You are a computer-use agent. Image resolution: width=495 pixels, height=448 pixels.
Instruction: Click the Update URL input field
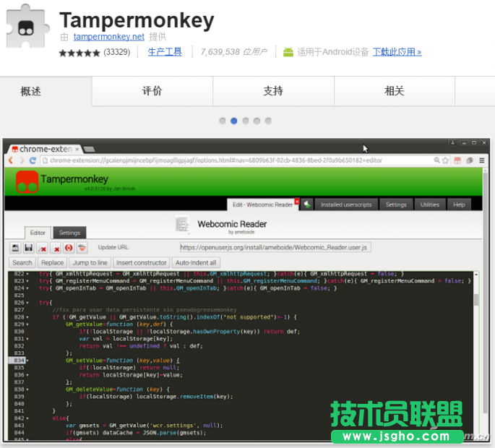tap(274, 247)
